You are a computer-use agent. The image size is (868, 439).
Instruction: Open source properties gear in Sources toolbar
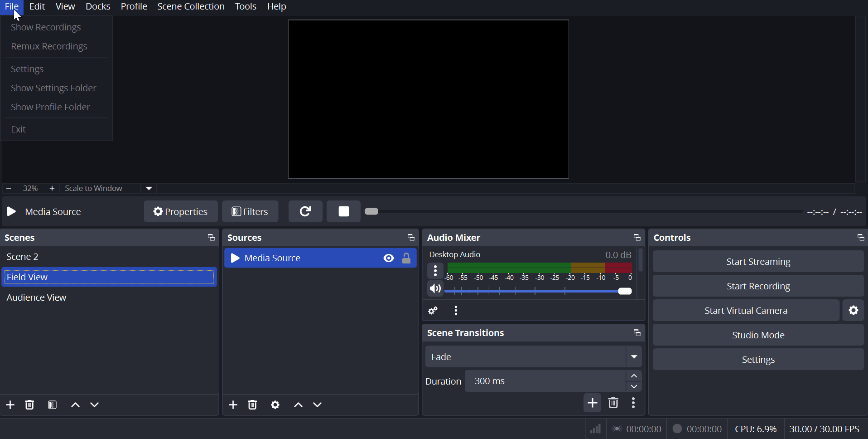[x=275, y=405]
